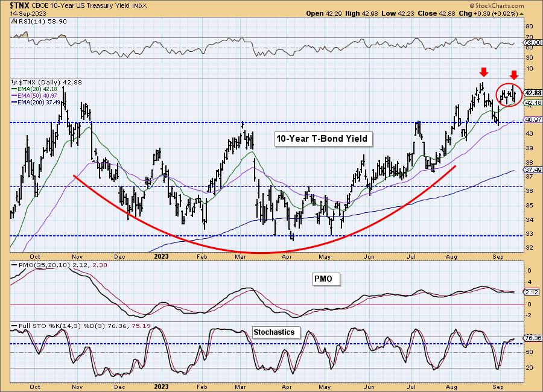
Task: Click the RSI(14) 58.90 legend text
Action: coord(42,22)
